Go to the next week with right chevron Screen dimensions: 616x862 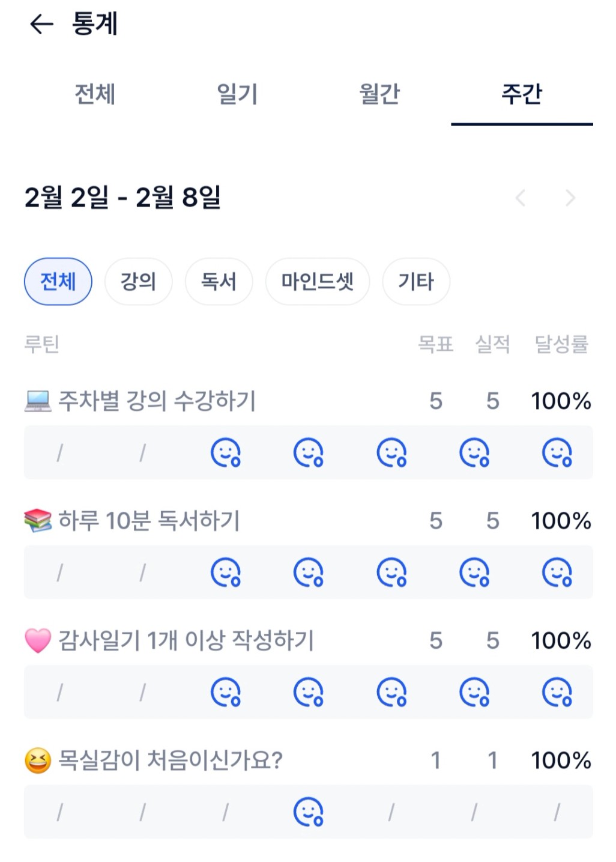570,198
